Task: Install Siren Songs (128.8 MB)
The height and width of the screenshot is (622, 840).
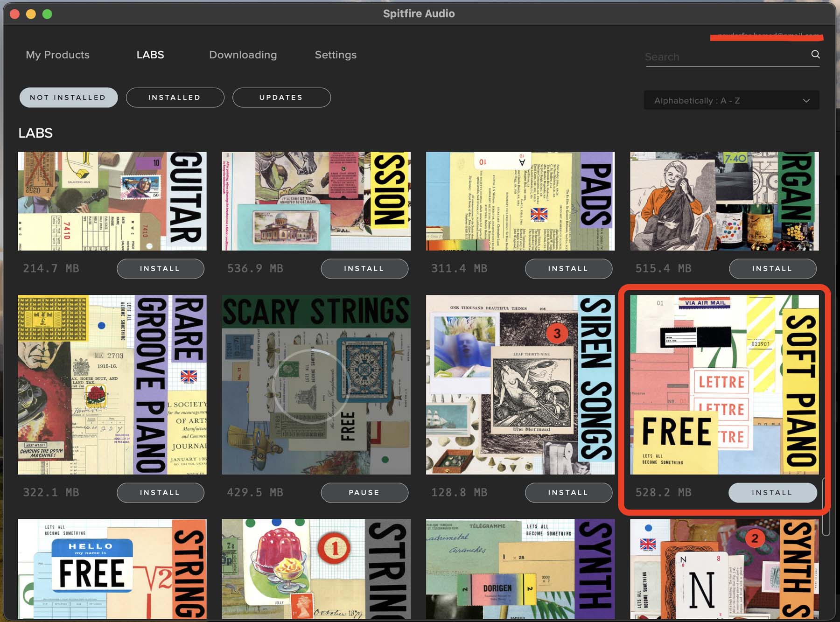Action: (x=568, y=492)
